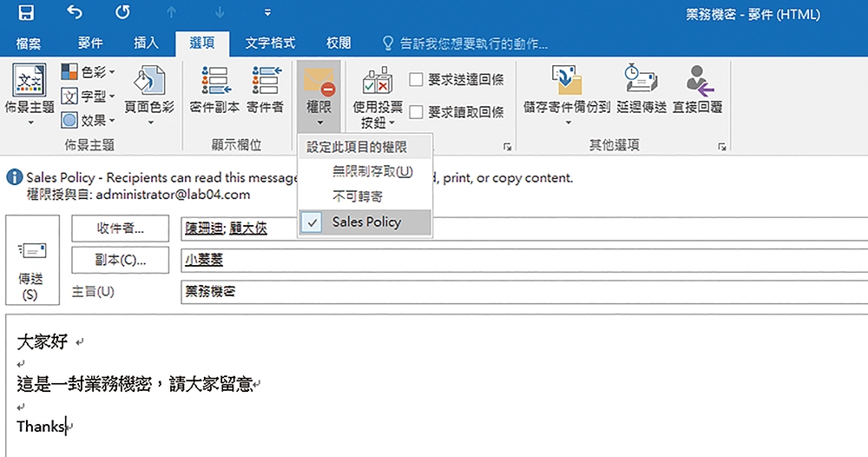Screen dimensions: 868x457
Task: Click 儲存寄件備份到 icon
Action: pyautogui.click(x=566, y=79)
